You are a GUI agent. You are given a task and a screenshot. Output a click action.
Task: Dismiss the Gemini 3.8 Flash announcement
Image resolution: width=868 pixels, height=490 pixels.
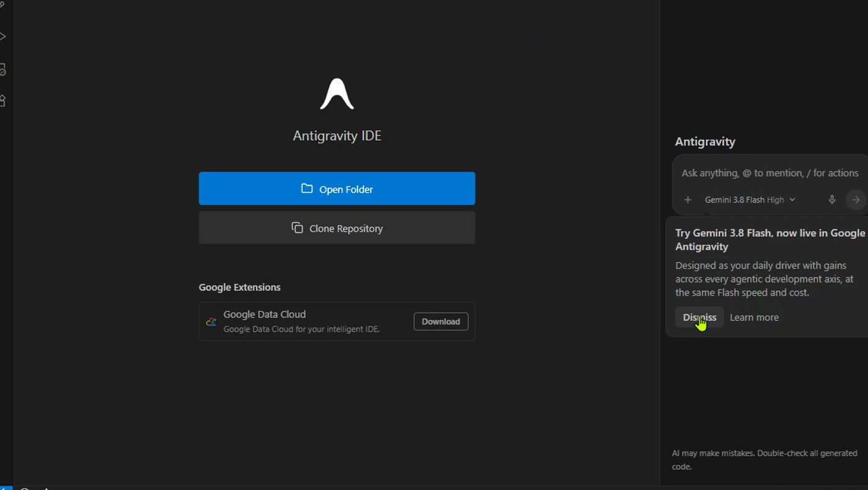(x=699, y=317)
